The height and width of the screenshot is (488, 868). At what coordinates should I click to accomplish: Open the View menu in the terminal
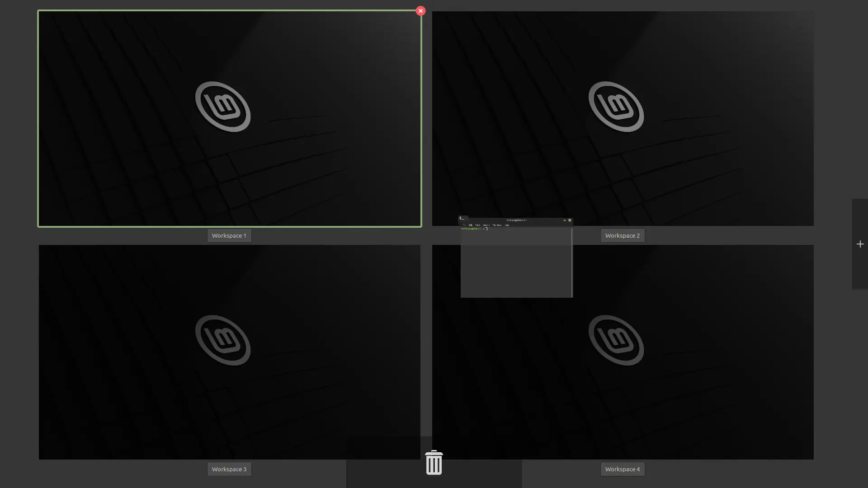478,225
